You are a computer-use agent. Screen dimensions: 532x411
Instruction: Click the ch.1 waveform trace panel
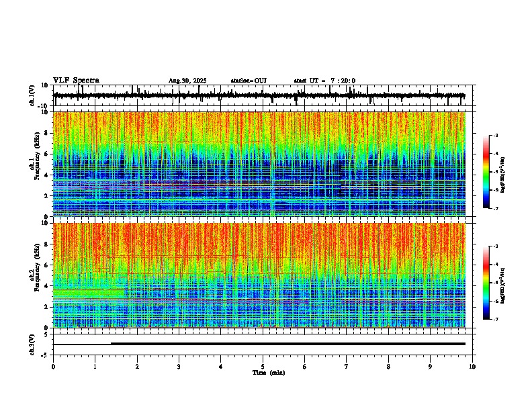click(263, 95)
